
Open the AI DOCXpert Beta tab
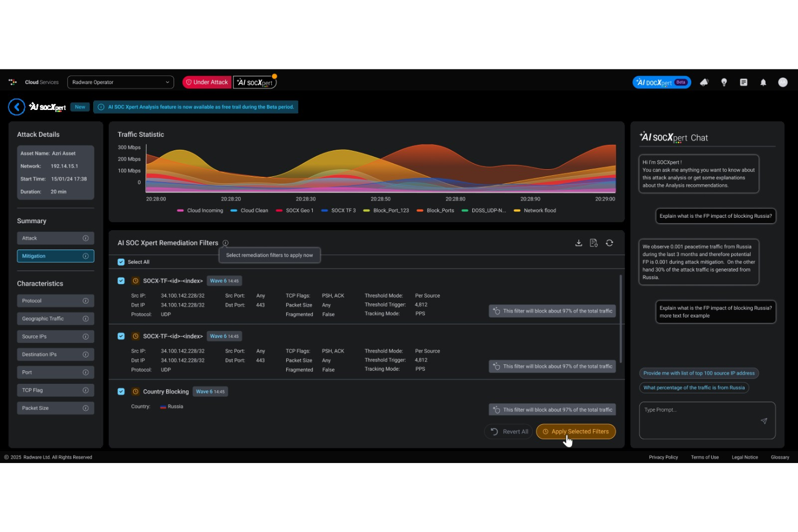pyautogui.click(x=661, y=82)
